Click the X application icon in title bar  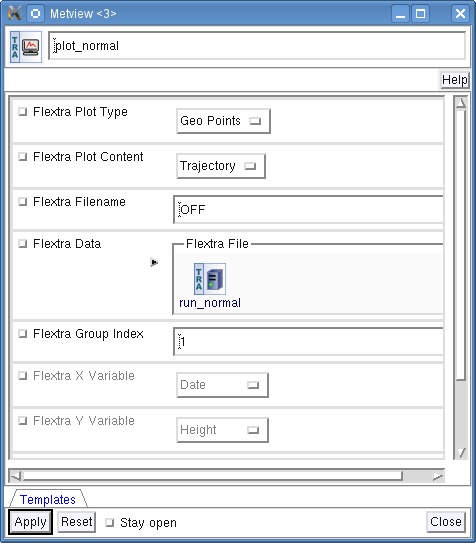pyautogui.click(x=15, y=13)
